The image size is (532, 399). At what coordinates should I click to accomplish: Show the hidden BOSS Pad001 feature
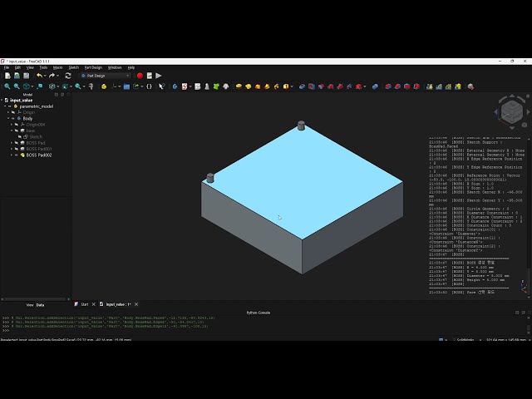16,149
